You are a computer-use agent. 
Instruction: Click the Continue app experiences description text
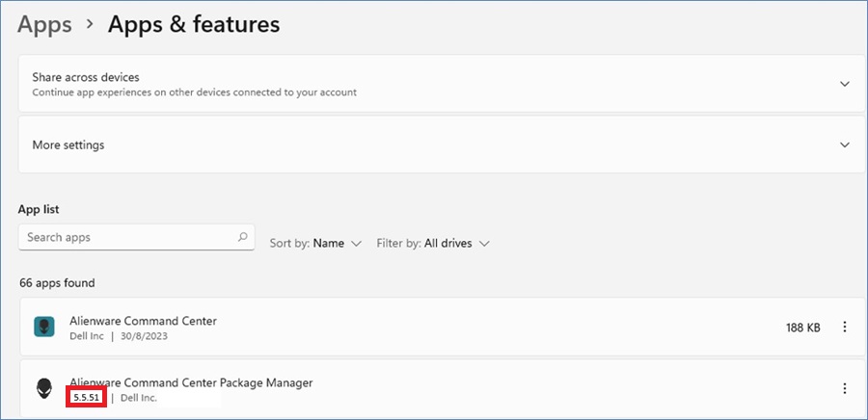point(194,92)
